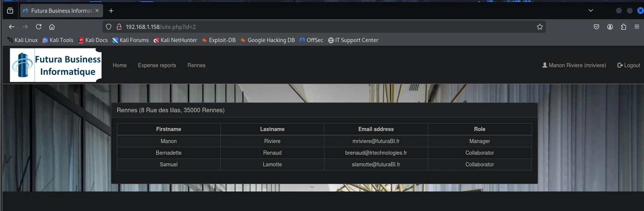Select the brenaud@lrtechnologies.fr email cell

point(376,153)
